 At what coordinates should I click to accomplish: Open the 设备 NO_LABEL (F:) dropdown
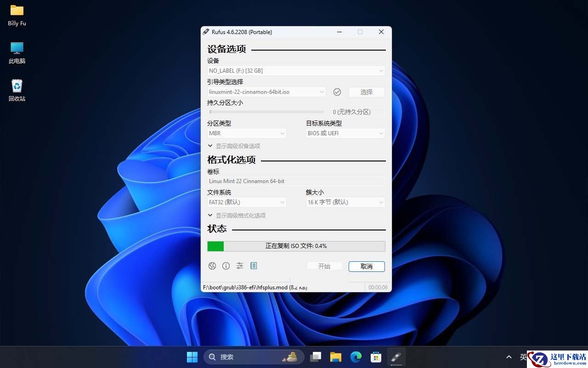296,71
